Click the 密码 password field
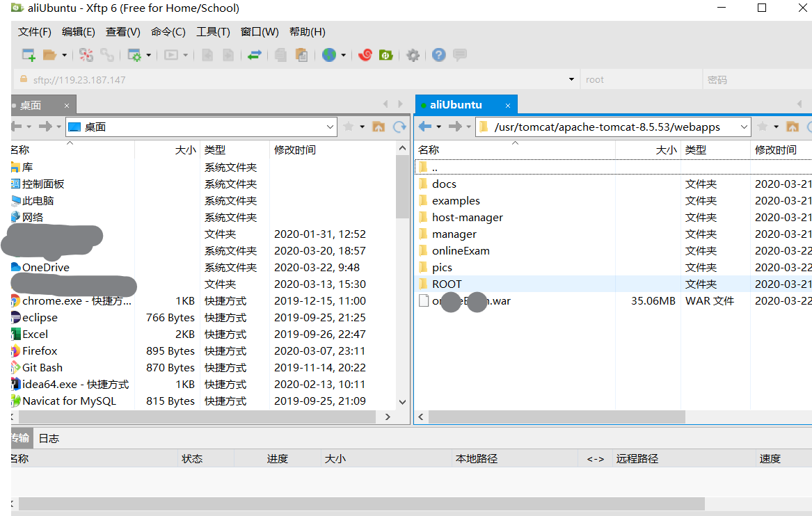The width and height of the screenshot is (812, 516). 757,80
